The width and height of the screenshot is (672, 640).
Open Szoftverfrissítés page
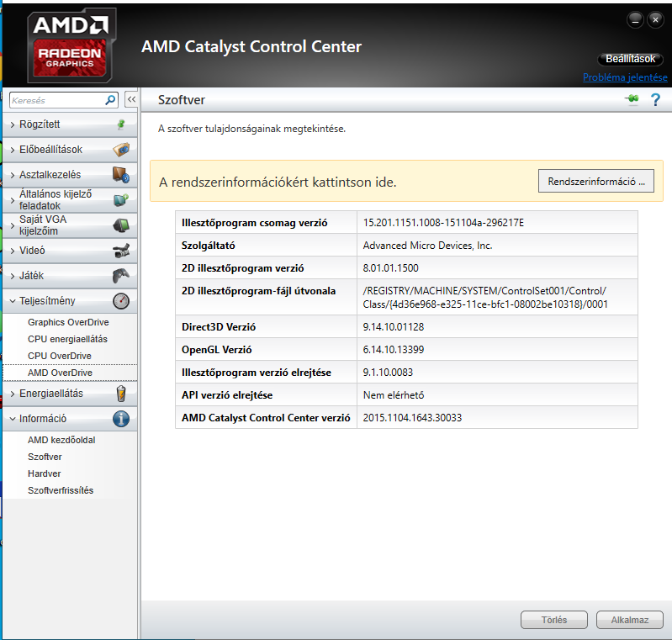pos(61,490)
